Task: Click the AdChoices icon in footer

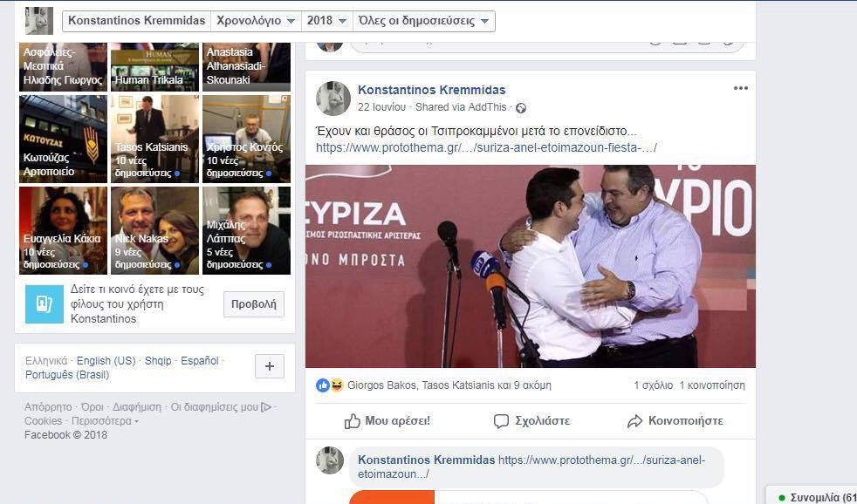Action: click(267, 407)
